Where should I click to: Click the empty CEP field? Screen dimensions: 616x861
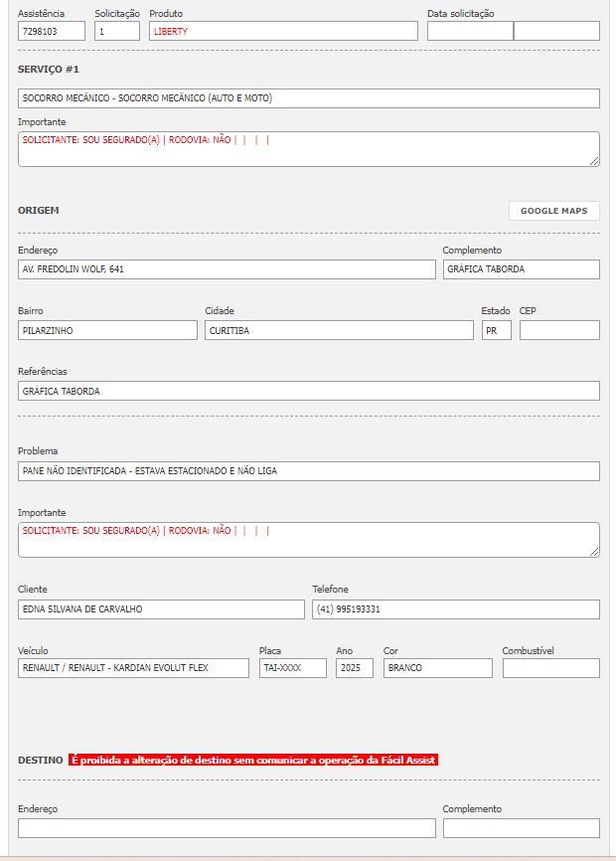(559, 330)
